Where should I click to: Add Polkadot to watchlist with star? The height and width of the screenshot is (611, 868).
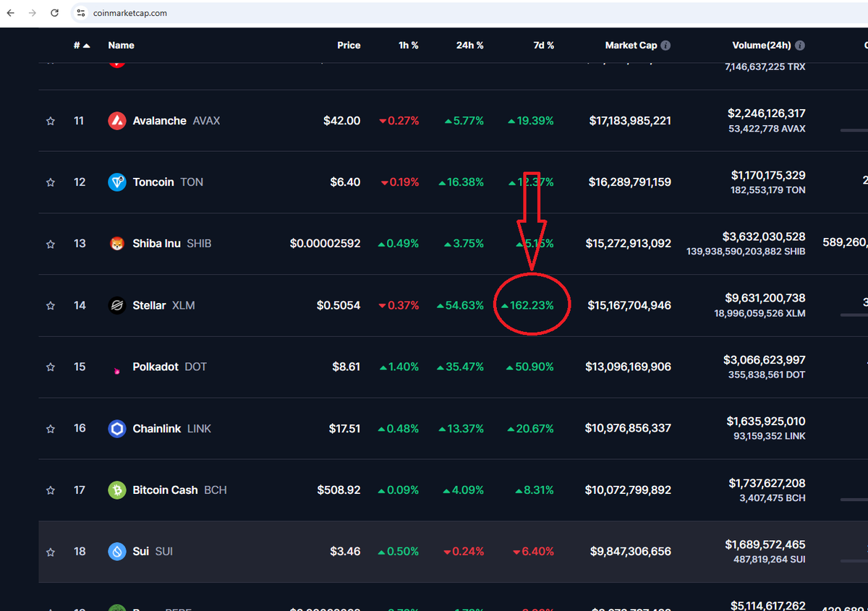coord(51,367)
